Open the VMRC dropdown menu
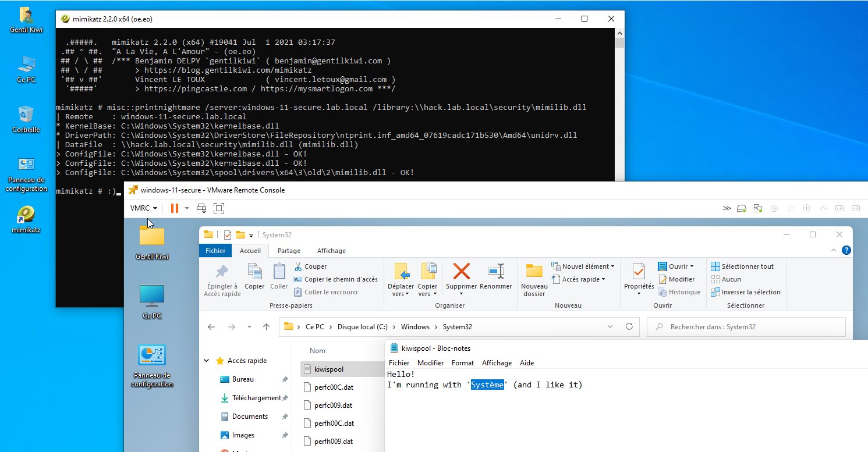868x452 pixels. coord(144,208)
